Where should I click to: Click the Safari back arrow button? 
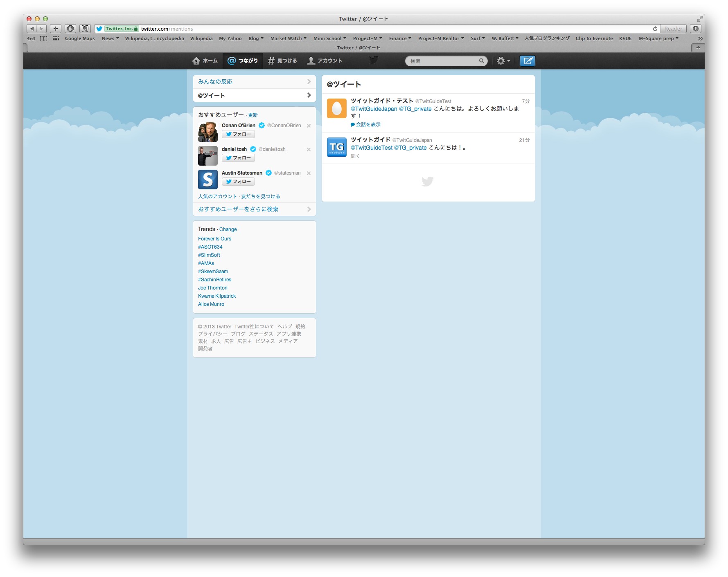coord(32,29)
